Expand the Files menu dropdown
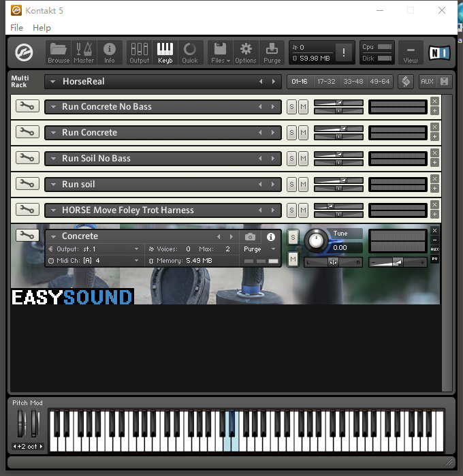 point(220,52)
